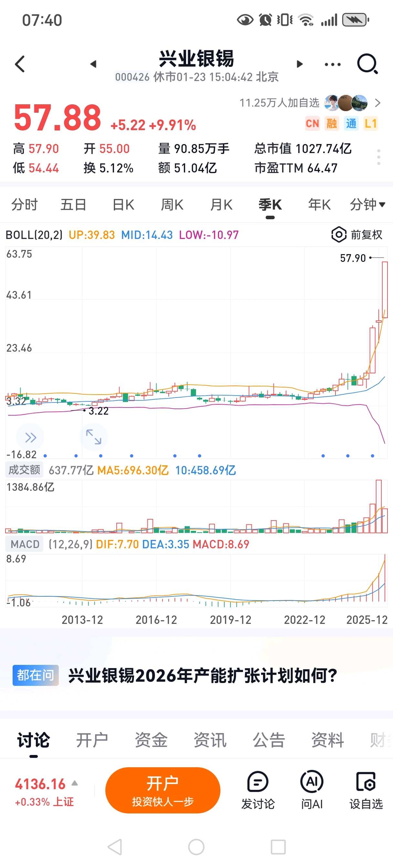The height and width of the screenshot is (868, 393).
Task: Tap the latest candlestick near 57.90
Action: coord(385,290)
